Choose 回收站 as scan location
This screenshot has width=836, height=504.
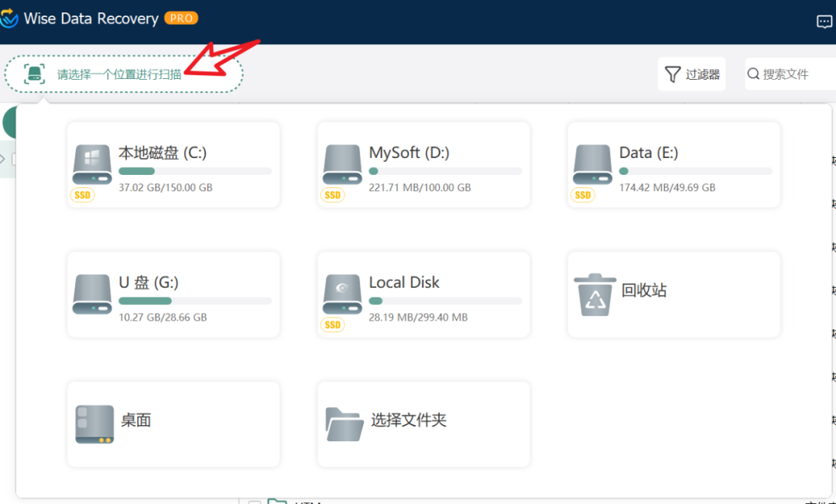[x=674, y=294]
